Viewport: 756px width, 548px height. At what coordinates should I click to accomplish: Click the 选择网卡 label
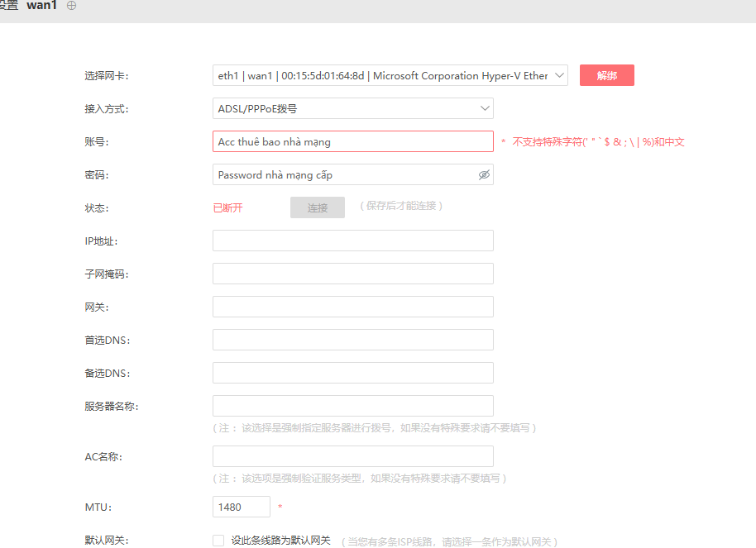point(107,76)
